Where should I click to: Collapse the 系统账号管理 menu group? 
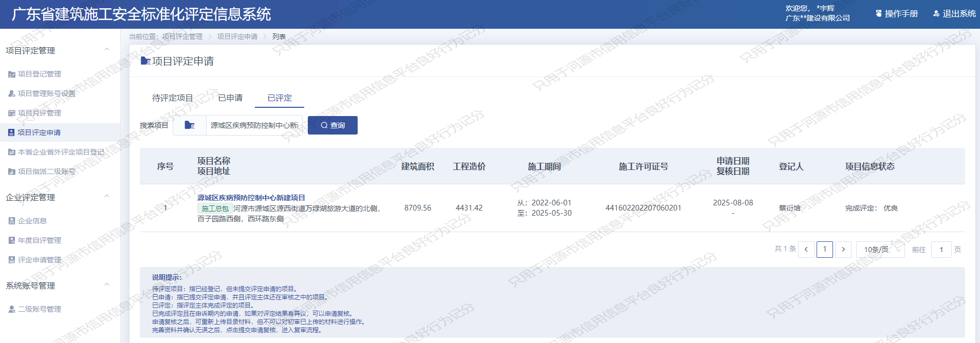tap(107, 285)
